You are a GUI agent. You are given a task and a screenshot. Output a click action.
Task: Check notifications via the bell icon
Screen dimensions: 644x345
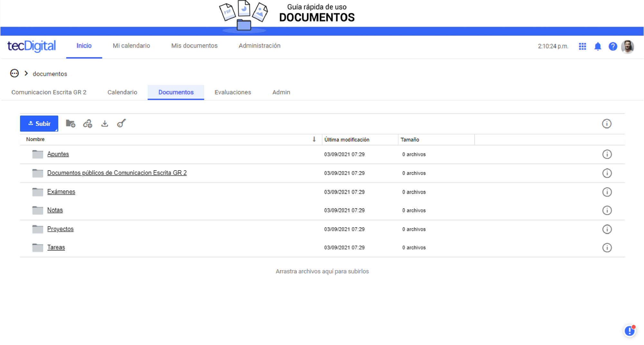597,46
